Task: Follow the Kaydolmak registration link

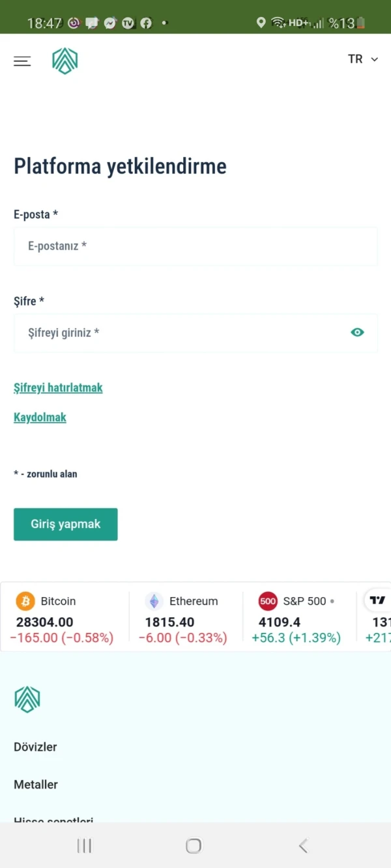Action: [x=40, y=417]
